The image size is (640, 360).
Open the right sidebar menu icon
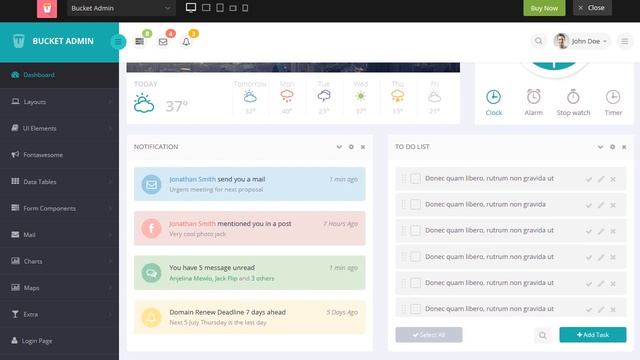[624, 41]
